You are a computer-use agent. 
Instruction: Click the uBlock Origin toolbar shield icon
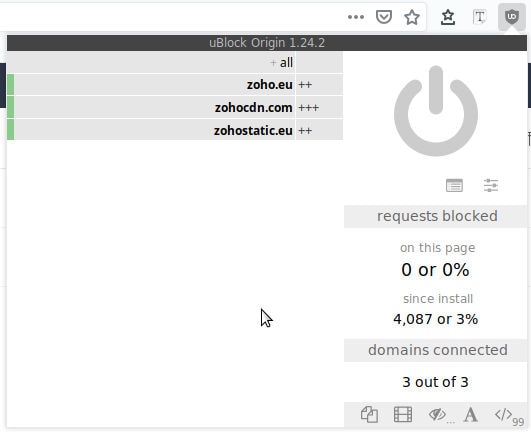pos(511,17)
